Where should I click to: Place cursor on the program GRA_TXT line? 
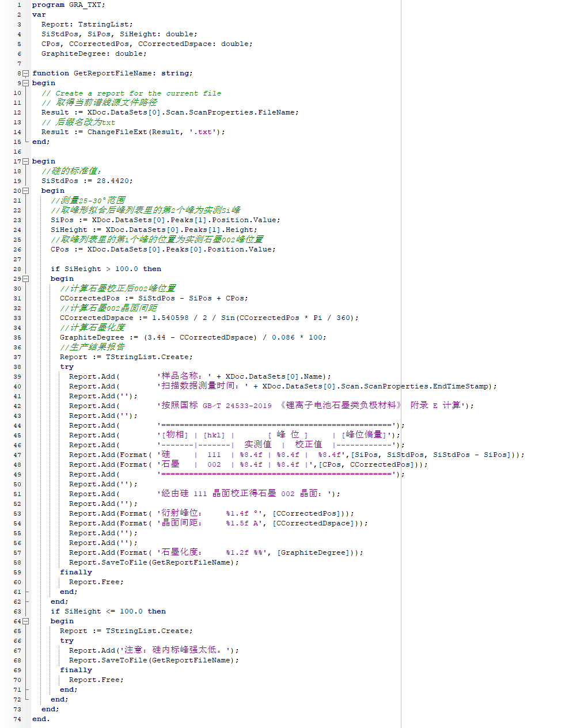point(69,5)
